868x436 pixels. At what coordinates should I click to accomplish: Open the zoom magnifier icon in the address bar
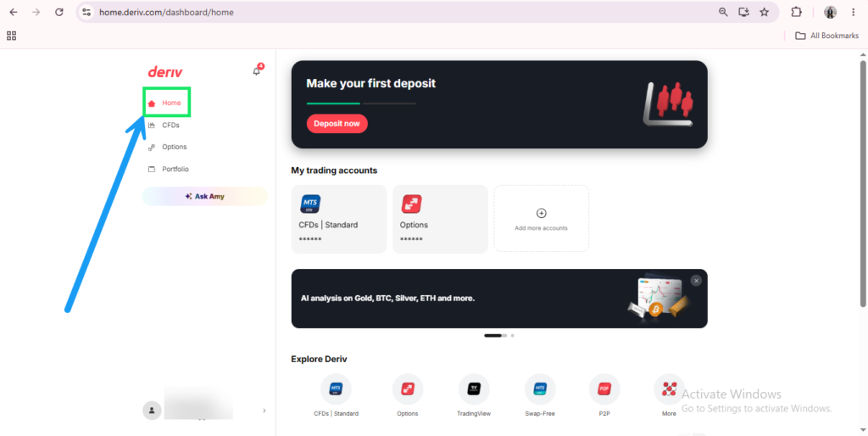click(x=723, y=12)
